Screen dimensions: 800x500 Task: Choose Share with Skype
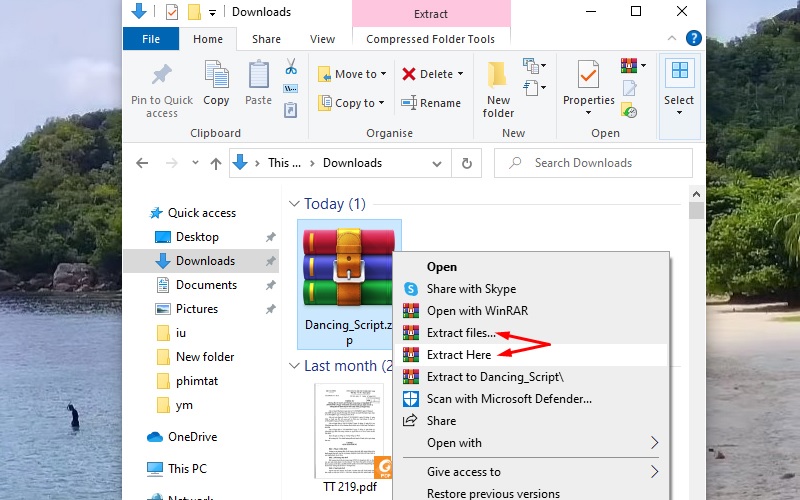pyautogui.click(x=531, y=289)
